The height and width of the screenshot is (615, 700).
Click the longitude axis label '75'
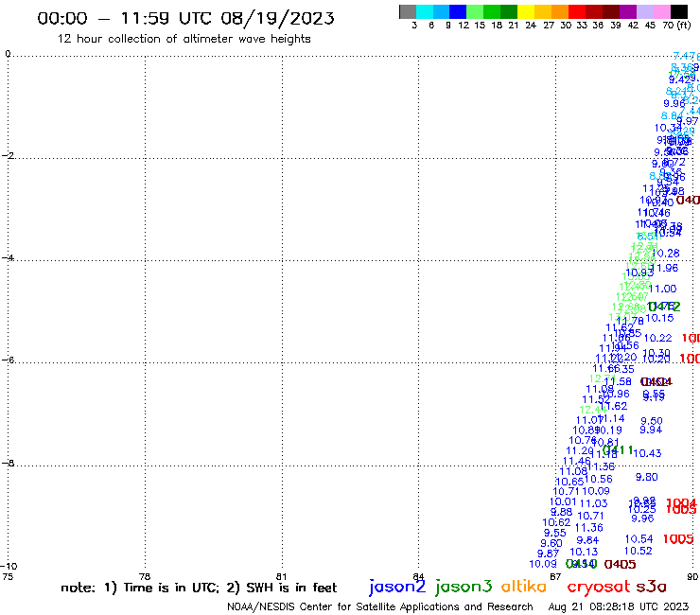tap(8, 576)
